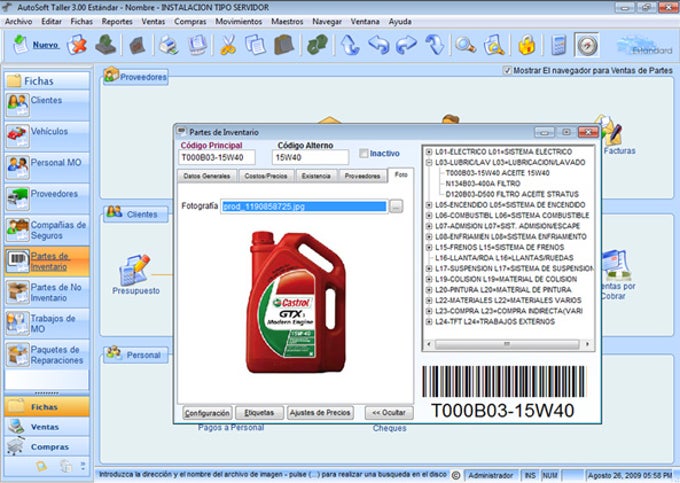
Task: Open Clientes in the Fichas sidebar
Action: [x=47, y=105]
